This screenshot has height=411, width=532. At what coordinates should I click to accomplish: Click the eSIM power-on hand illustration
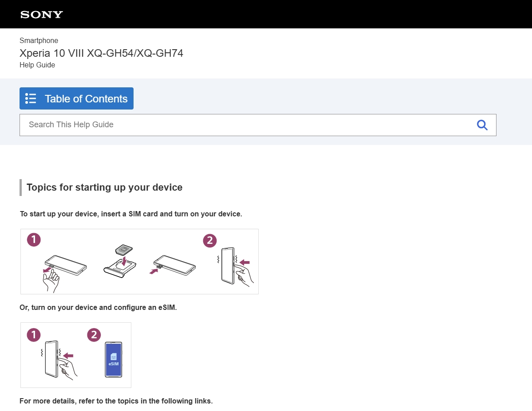pos(59,360)
